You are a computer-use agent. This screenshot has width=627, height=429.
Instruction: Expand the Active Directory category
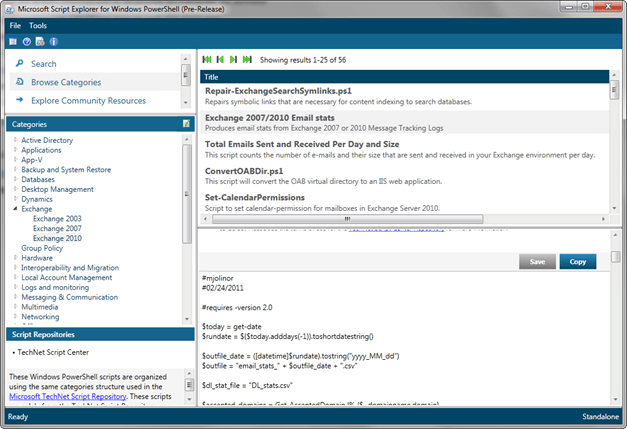click(x=15, y=141)
